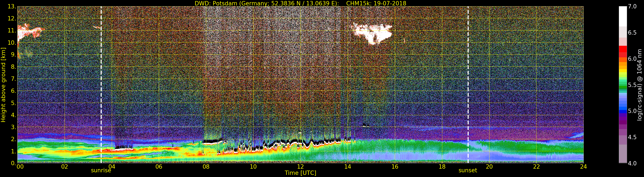The width and height of the screenshot is (644, 177).
Task: Click the height axis tick '1.'
Action: [13, 151]
